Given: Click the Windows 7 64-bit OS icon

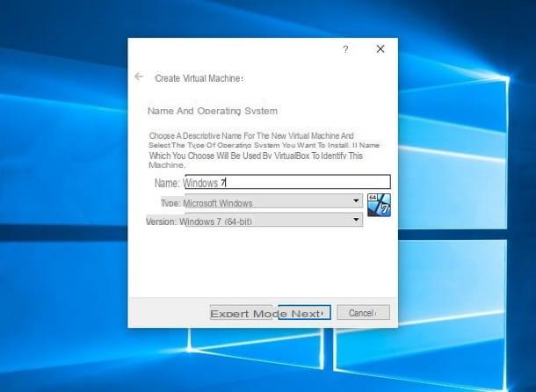Looking at the screenshot, I should pyautogui.click(x=379, y=205).
